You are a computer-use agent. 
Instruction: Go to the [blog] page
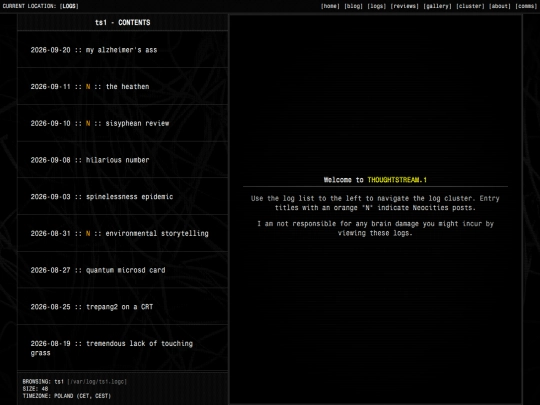[x=353, y=6]
